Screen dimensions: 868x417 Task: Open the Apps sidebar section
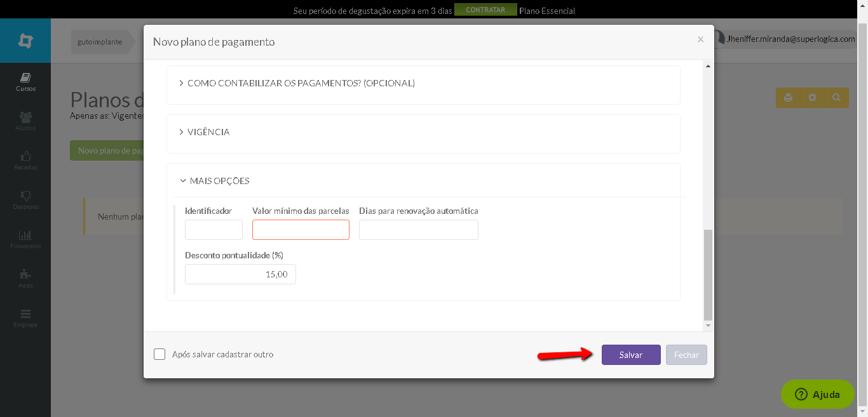coord(25,279)
